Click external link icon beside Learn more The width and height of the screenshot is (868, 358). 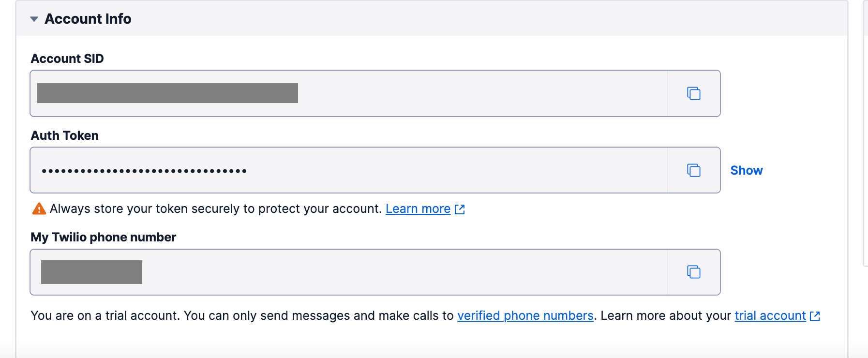[x=460, y=209]
